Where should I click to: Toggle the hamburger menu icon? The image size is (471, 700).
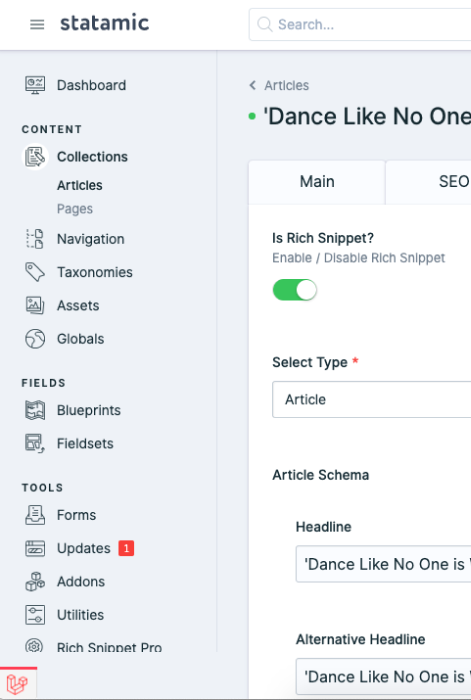point(37,25)
